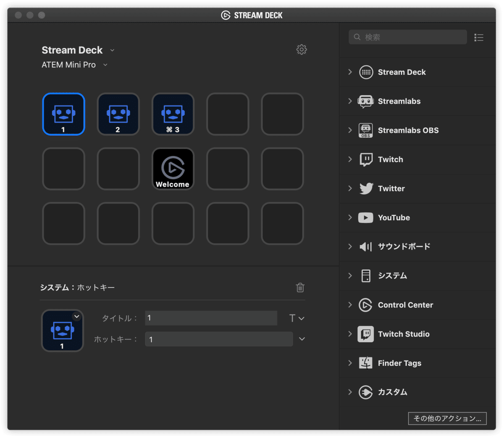504x438 pixels.
Task: Expand the Twitch Studio chevron
Action: pos(350,334)
